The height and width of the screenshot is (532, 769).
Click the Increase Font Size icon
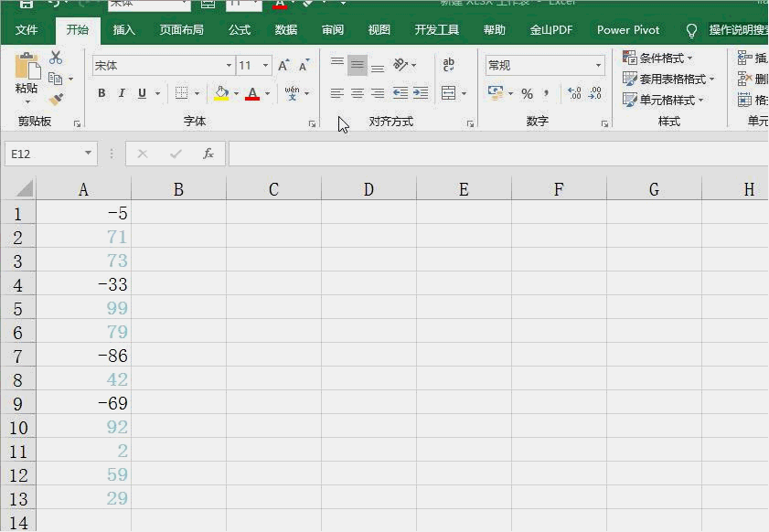point(283,66)
